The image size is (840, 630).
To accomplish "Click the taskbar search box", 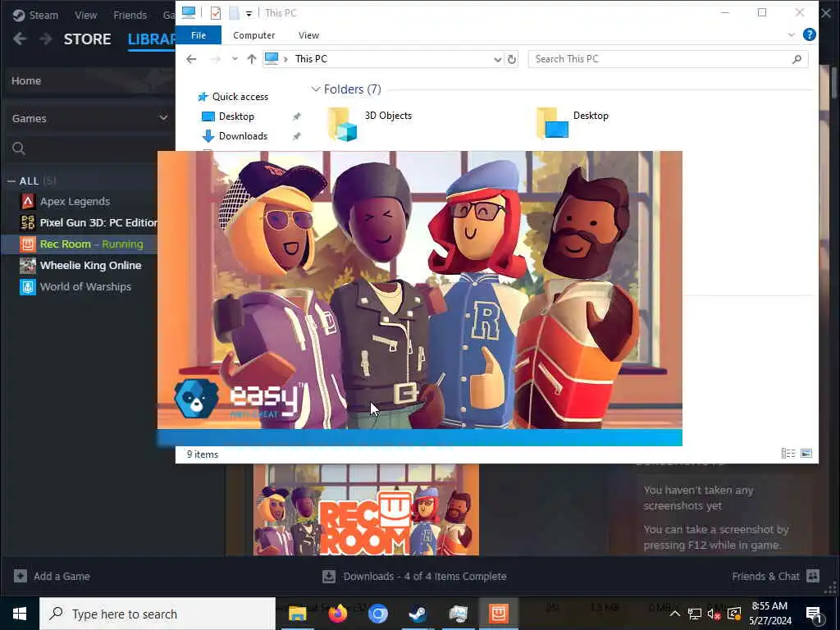I will (157, 614).
